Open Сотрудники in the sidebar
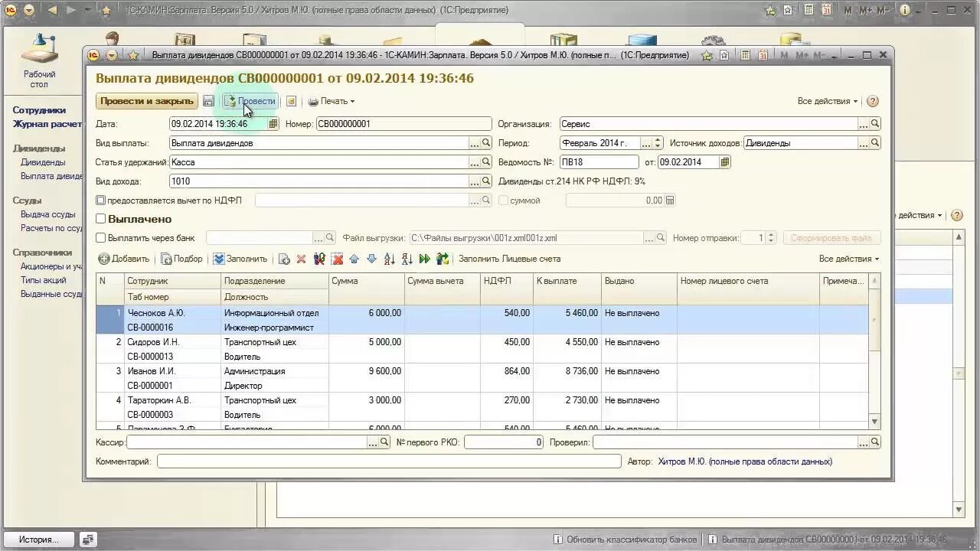 point(39,110)
